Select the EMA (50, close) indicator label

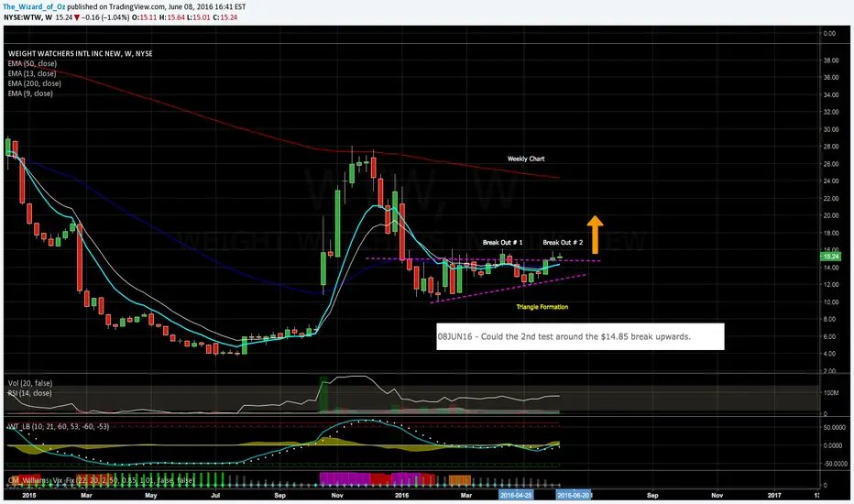32,63
